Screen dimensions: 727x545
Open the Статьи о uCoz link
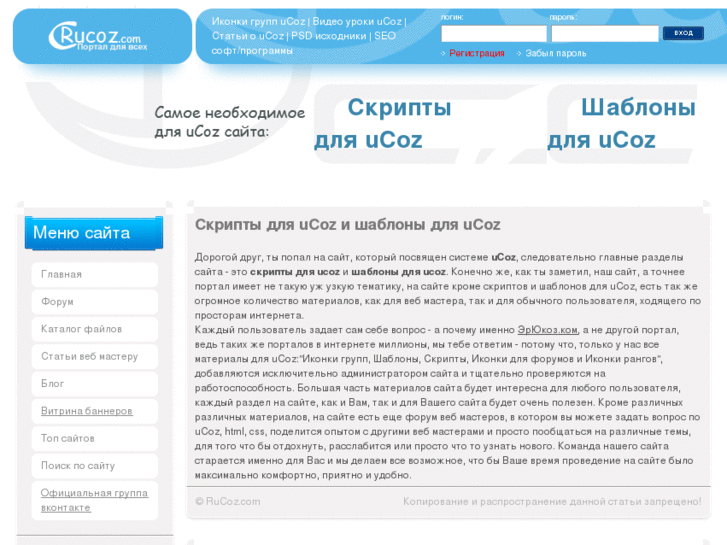(x=248, y=36)
